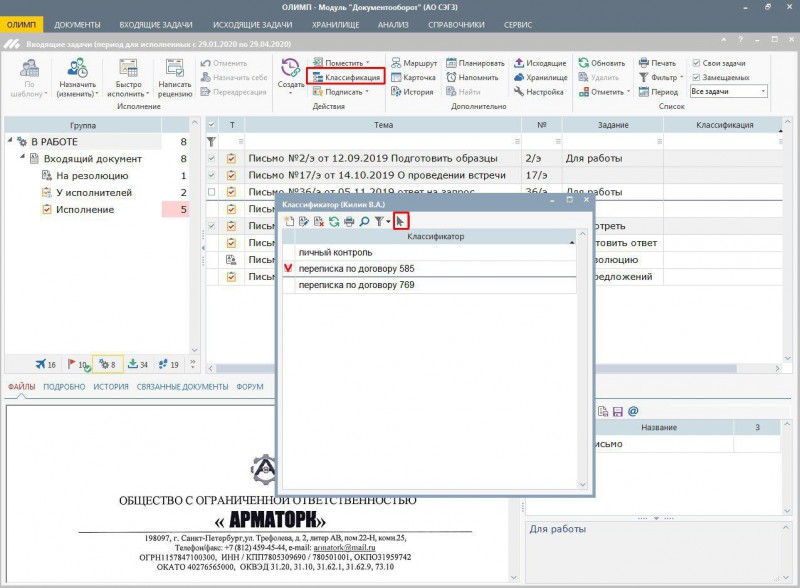Select the личный контроль classifier row
The height and width of the screenshot is (588, 800).
pyautogui.click(x=430, y=252)
